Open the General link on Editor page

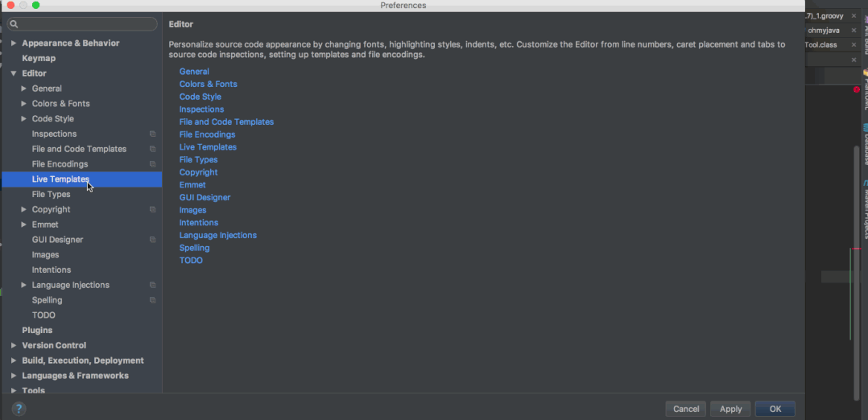[194, 72]
